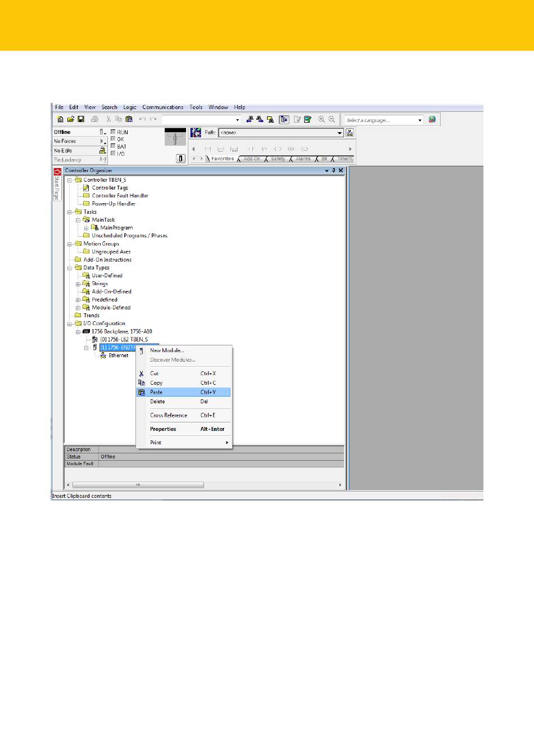The width and height of the screenshot is (534, 756).
Task: Click the Copy toolbar icon
Action: coord(119,119)
